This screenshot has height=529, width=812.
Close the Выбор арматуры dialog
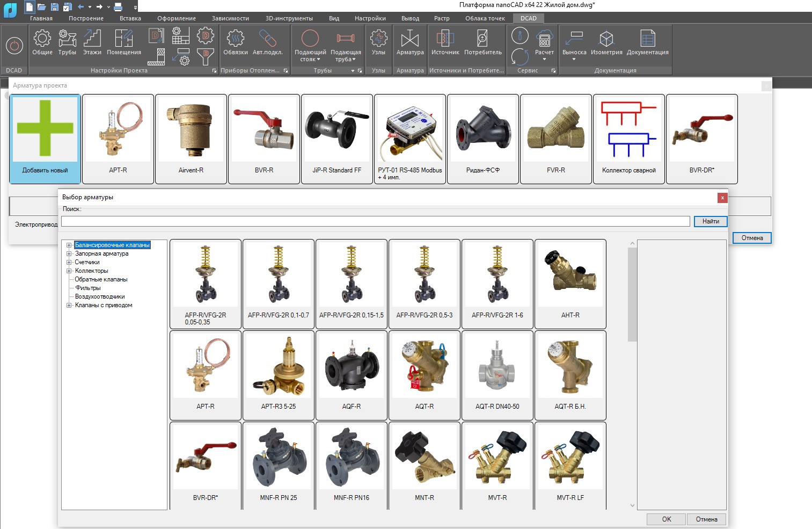click(722, 198)
